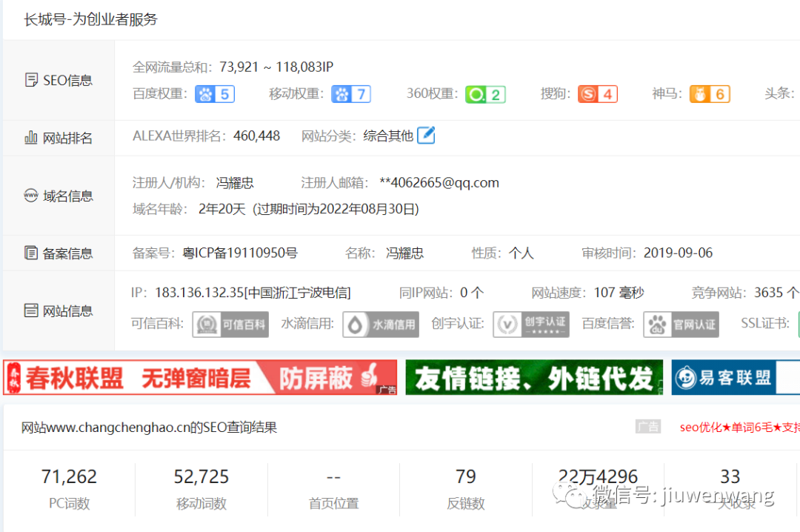Select the 域名信息 sidebar icon
The width and height of the screenshot is (800, 532).
coord(30,195)
